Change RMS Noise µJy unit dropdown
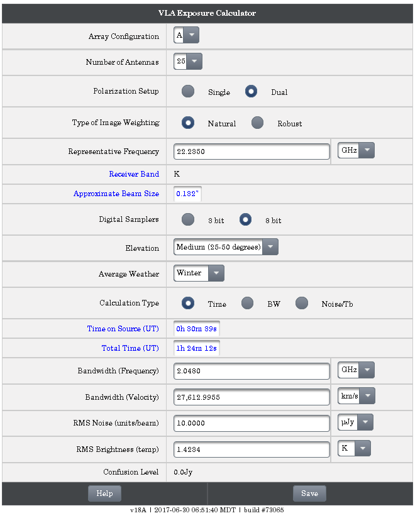 (355, 423)
